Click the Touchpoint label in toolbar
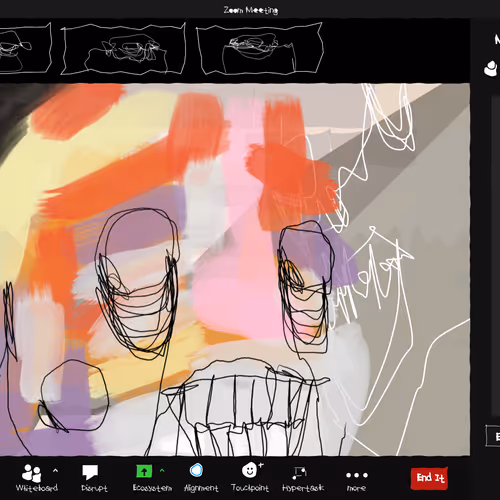This screenshot has height=500, width=500. 250,488
